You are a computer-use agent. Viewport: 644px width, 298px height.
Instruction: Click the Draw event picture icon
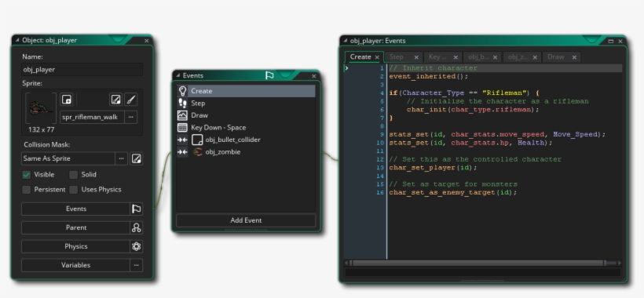click(x=182, y=115)
